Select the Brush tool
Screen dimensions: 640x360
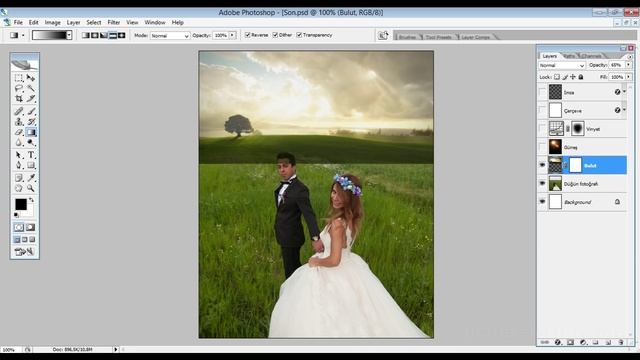(31, 111)
